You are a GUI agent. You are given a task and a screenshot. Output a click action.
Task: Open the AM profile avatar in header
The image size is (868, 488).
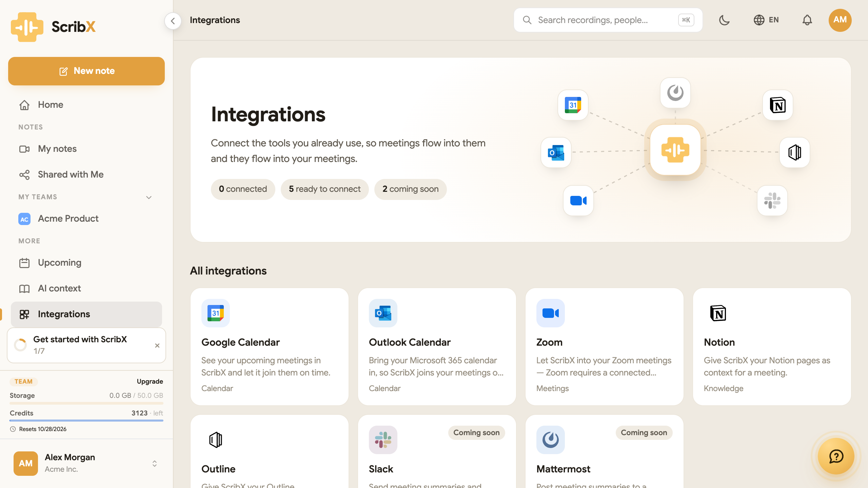[840, 20]
